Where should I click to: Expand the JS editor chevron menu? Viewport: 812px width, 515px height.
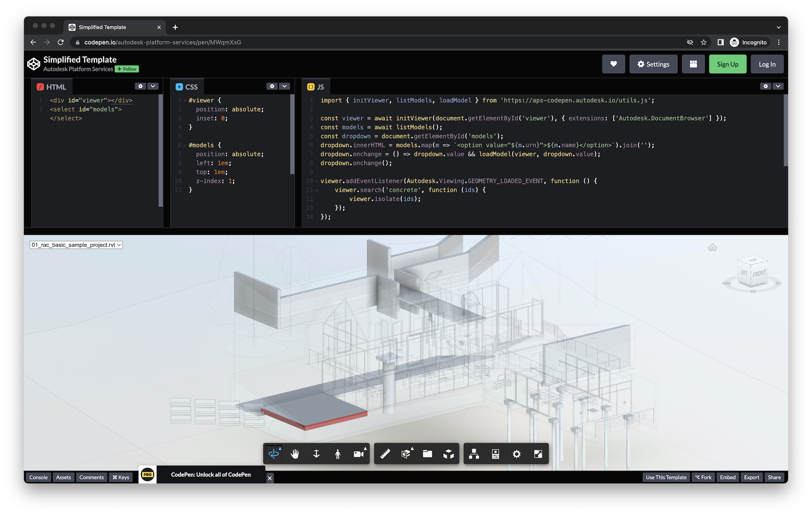(778, 86)
